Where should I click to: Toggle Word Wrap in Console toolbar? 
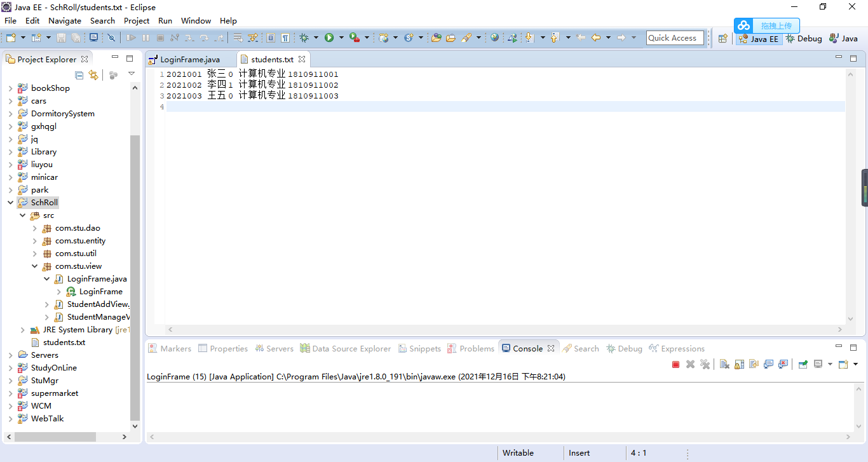tap(754, 364)
